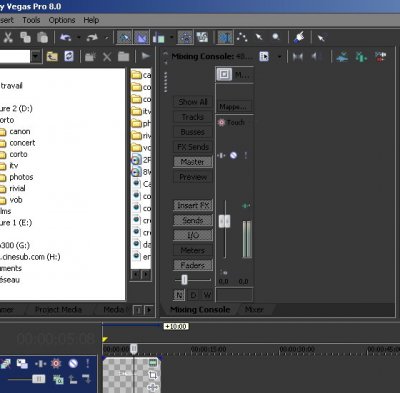The image size is (400, 393).
Task: Switch to the Project Media tab
Action: [58, 310]
